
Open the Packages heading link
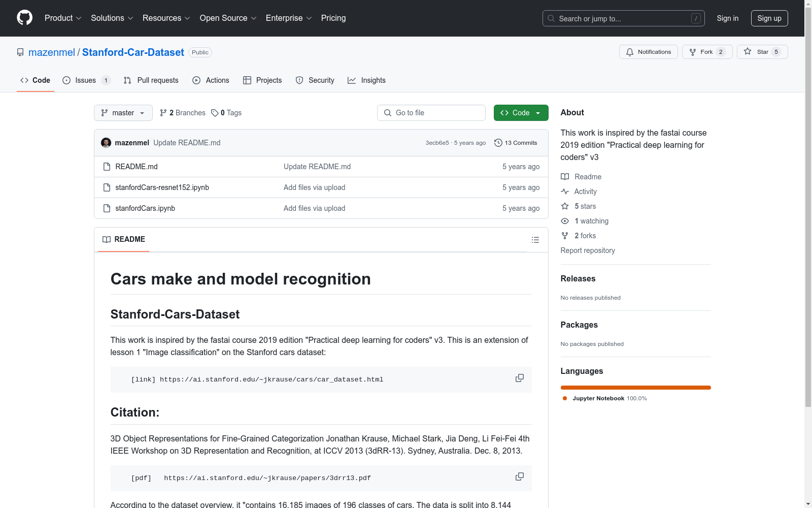click(579, 325)
